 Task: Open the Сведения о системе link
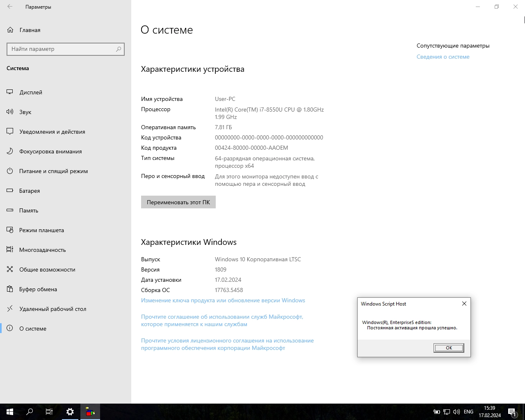click(443, 57)
